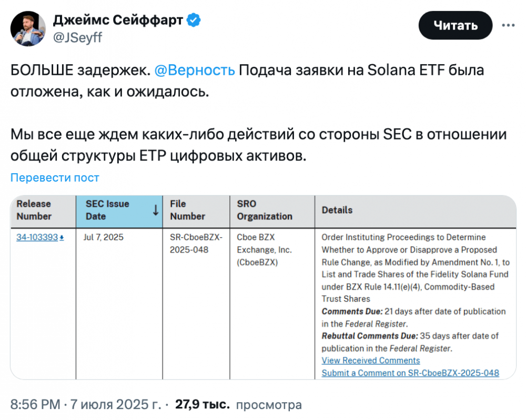Viewport: 526px width, 420px height.
Task: Follow the account with Читать button
Action: tap(455, 25)
